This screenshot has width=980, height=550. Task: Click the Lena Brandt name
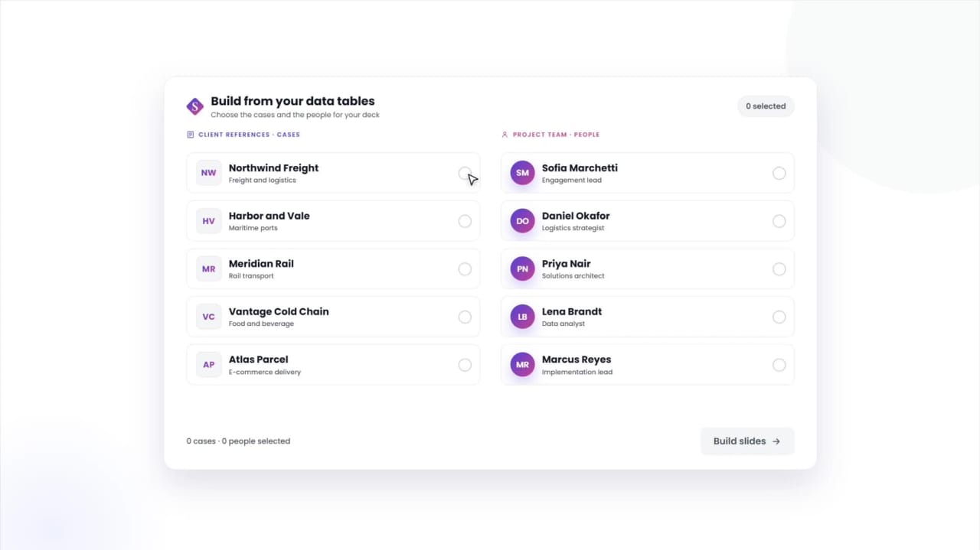coord(572,311)
